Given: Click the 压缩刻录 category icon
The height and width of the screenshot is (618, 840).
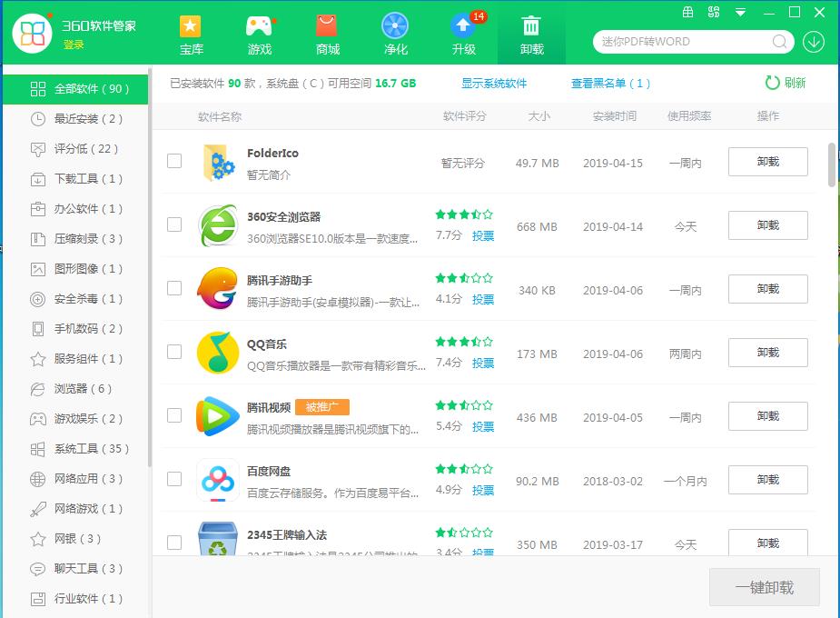Looking at the screenshot, I should (37, 239).
